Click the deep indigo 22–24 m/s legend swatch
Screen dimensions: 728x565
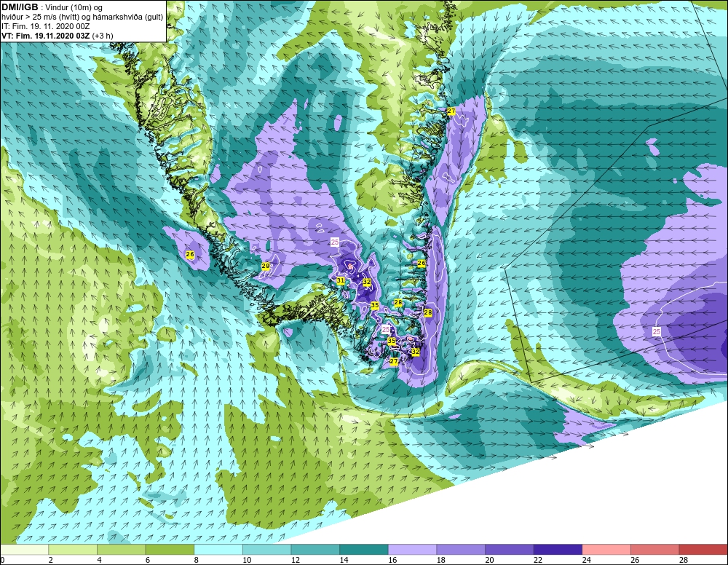(558, 550)
